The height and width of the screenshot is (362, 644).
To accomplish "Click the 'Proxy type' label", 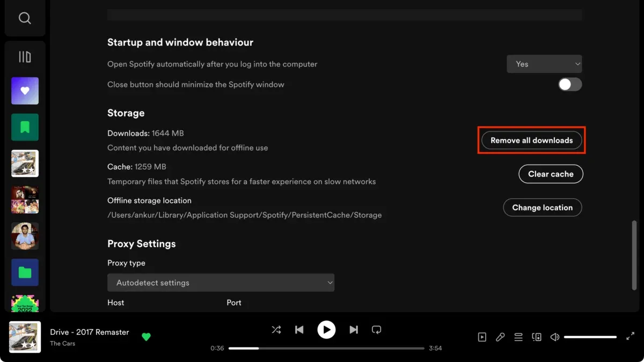I will [126, 263].
